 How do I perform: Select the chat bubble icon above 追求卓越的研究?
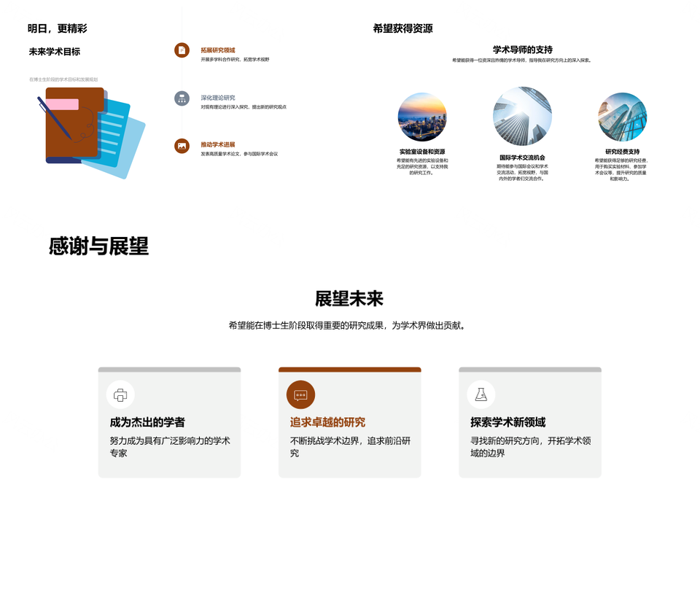tap(300, 394)
